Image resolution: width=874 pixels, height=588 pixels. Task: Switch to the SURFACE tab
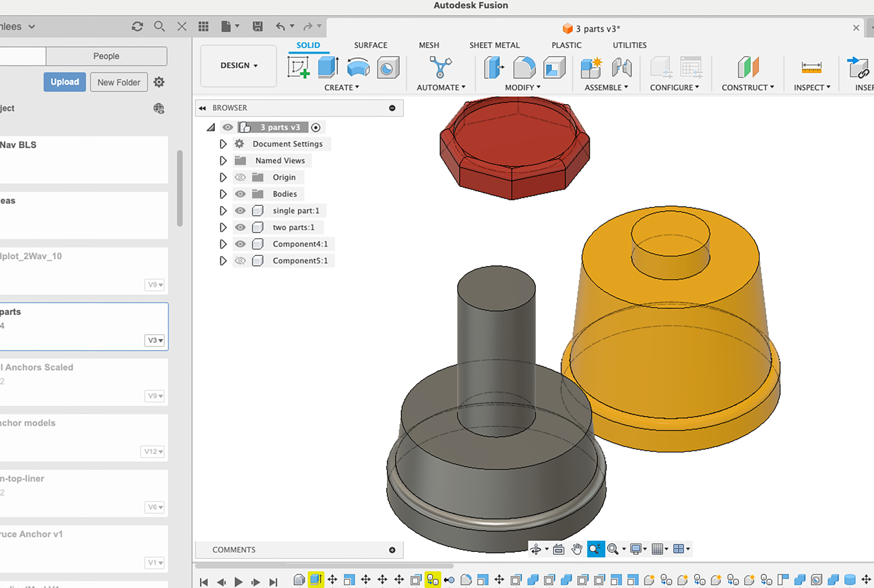370,45
